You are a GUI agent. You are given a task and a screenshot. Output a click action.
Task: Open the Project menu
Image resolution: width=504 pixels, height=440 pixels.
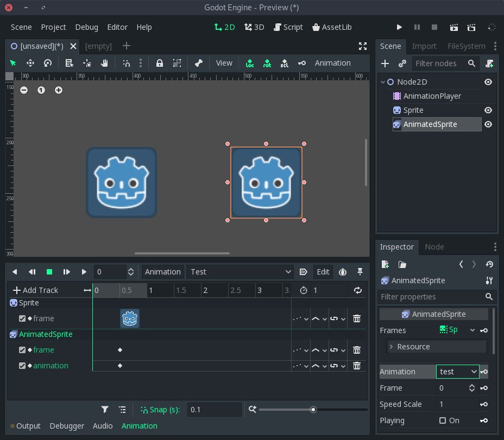[x=53, y=27]
